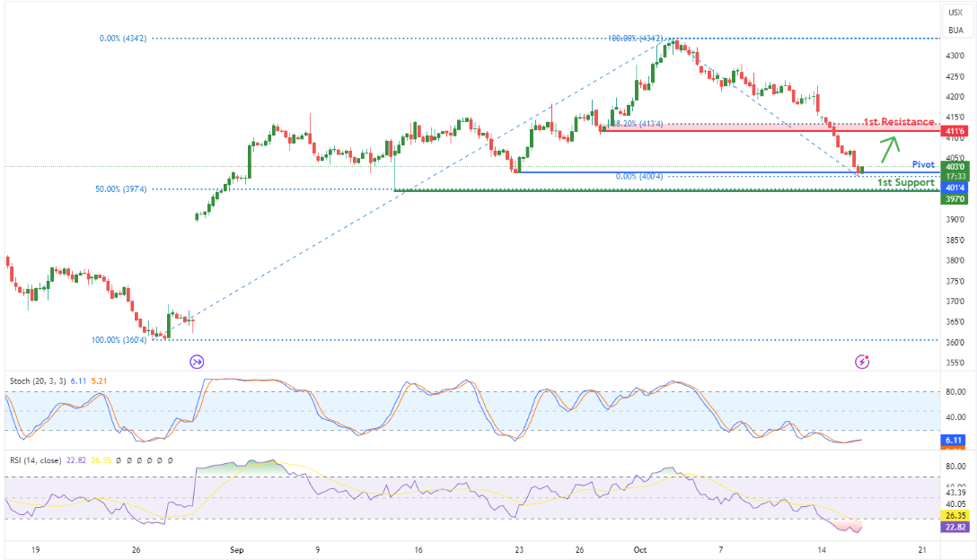Click the Stoch (20, 3, 3) indicator title
Image resolution: width=977 pixels, height=560 pixels.
tap(38, 381)
